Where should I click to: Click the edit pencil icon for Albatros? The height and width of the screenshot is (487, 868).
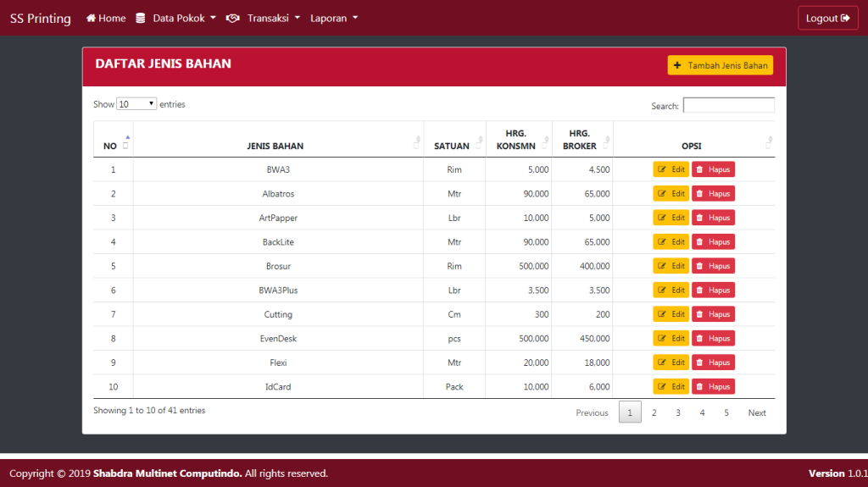click(661, 194)
